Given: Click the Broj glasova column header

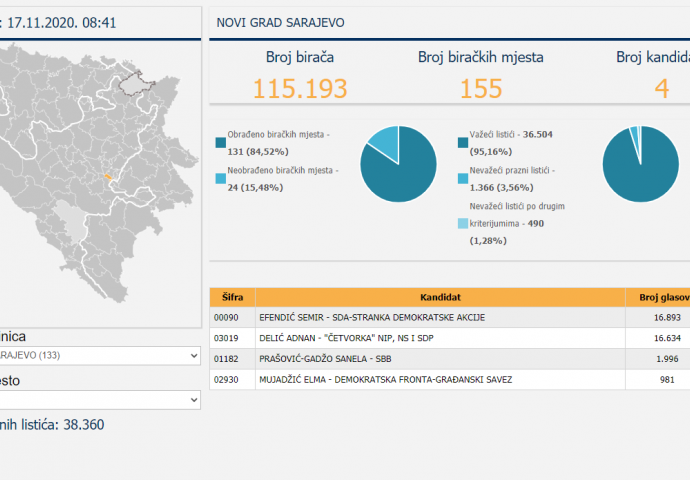Looking at the screenshot, I should [660, 297].
